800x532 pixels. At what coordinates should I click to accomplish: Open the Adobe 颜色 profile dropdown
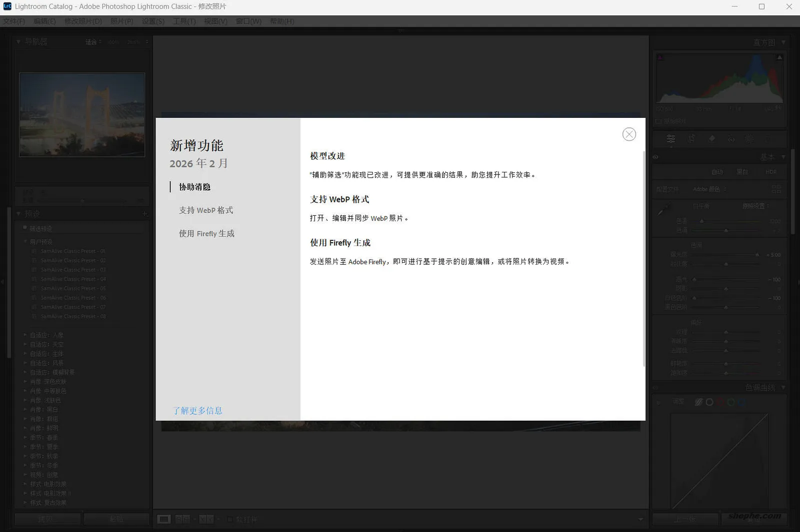click(708, 189)
